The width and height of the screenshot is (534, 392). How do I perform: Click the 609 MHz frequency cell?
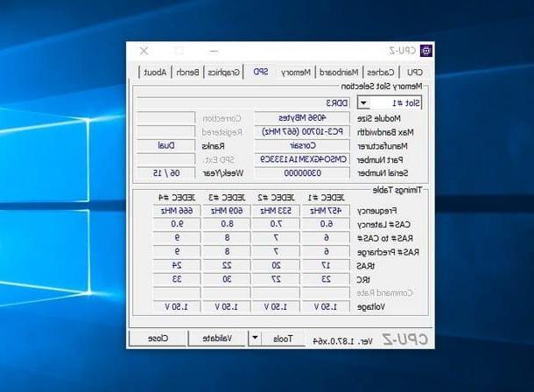[227, 211]
